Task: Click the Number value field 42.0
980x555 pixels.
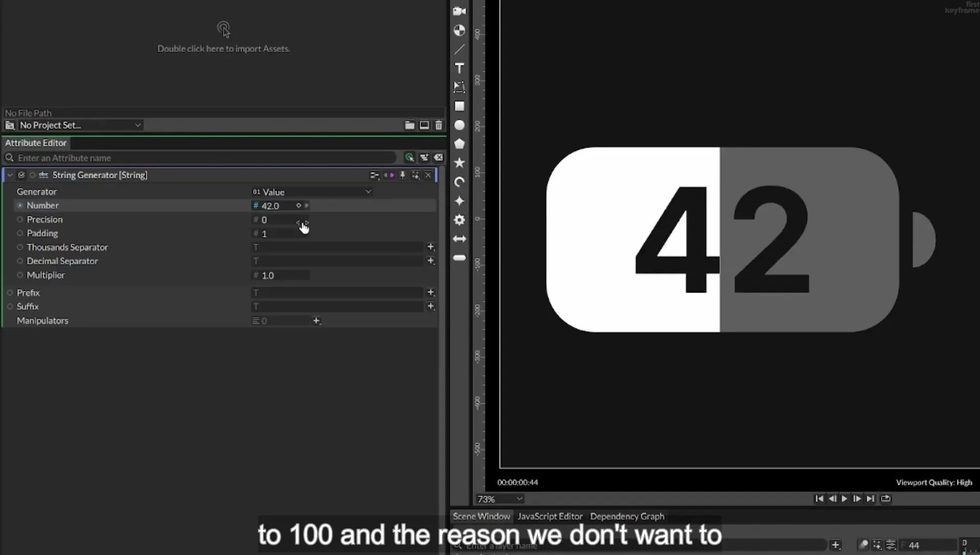Action: [x=276, y=206]
